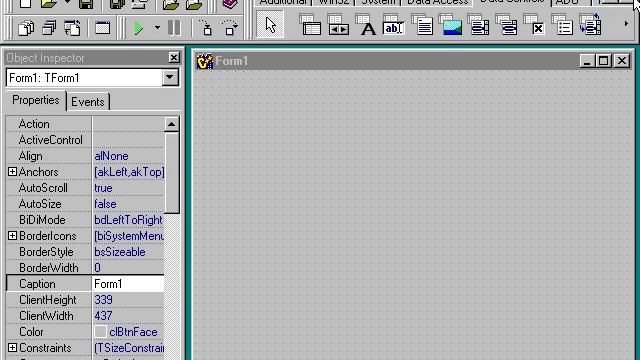Click the Form1: TForm1 combo box text
This screenshot has height=360, width=640.
click(x=44, y=78)
